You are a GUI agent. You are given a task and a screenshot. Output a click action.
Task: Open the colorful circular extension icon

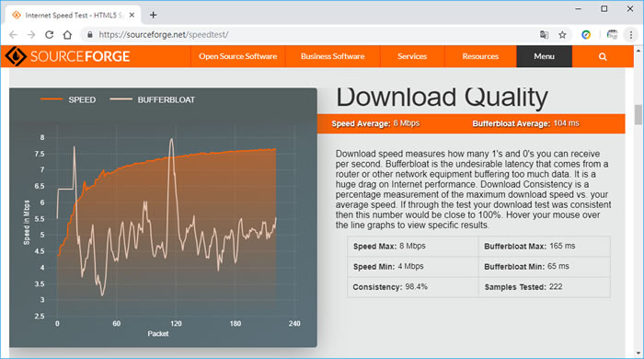click(586, 35)
